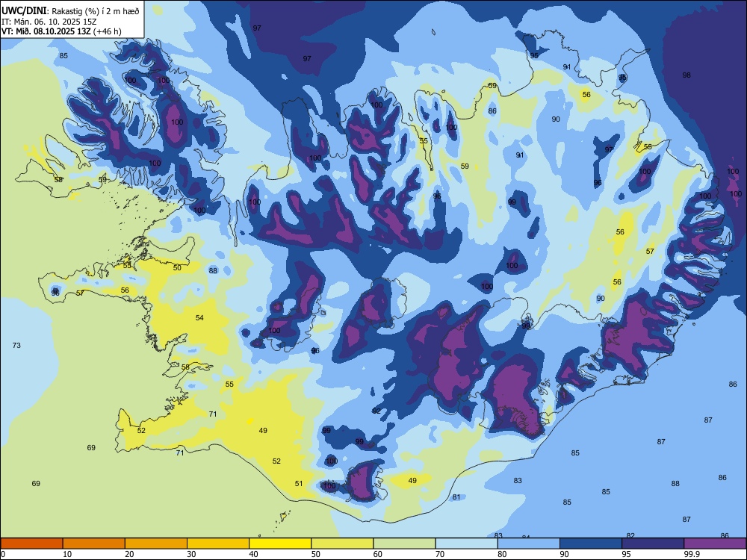
Task: Select the light blue 80–90 legend segment
Action: (x=528, y=544)
